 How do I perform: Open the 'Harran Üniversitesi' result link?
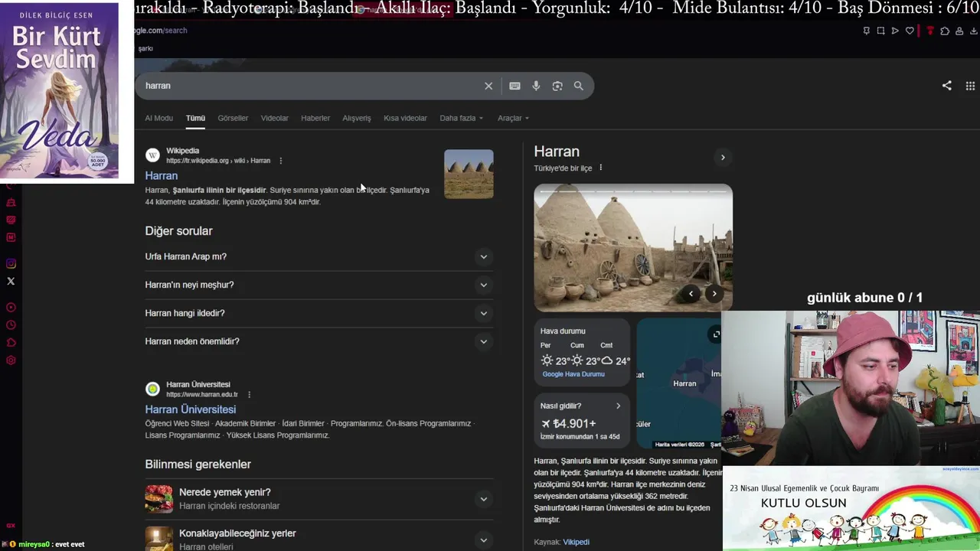point(191,409)
